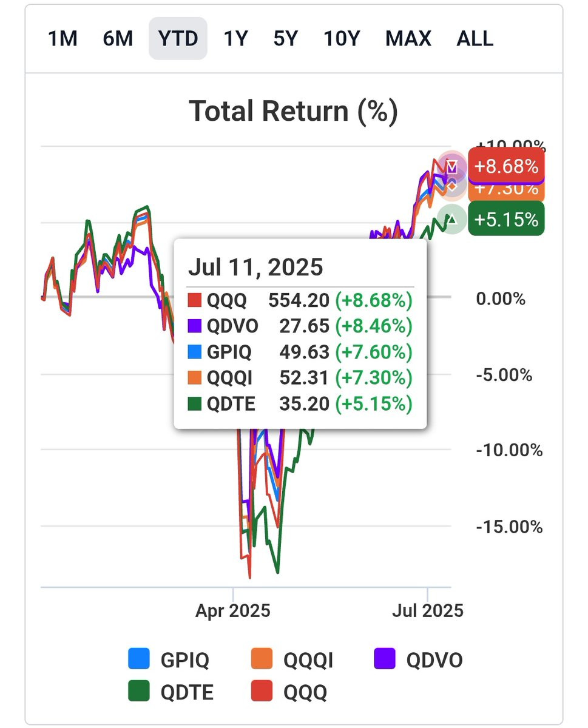Toggle the QQQI orange legend swatch
This screenshot has width=588, height=728.
click(262, 659)
